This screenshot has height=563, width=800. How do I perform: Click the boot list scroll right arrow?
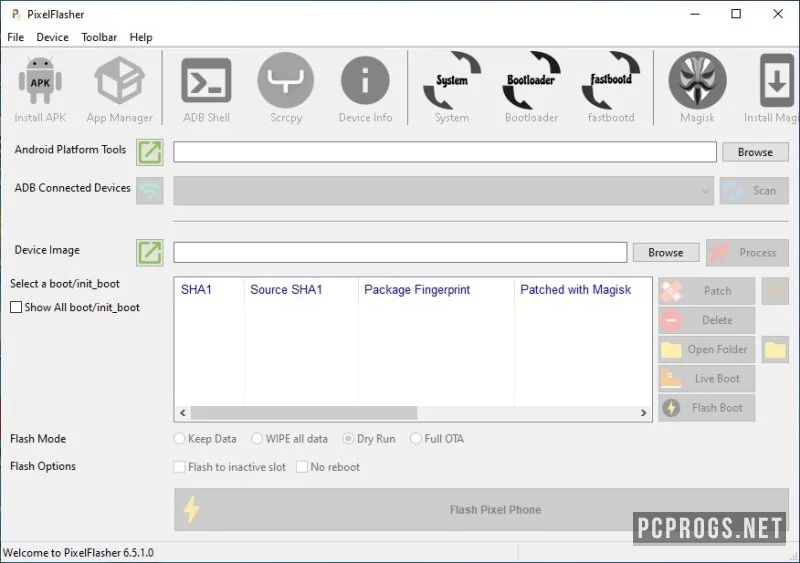pos(643,412)
